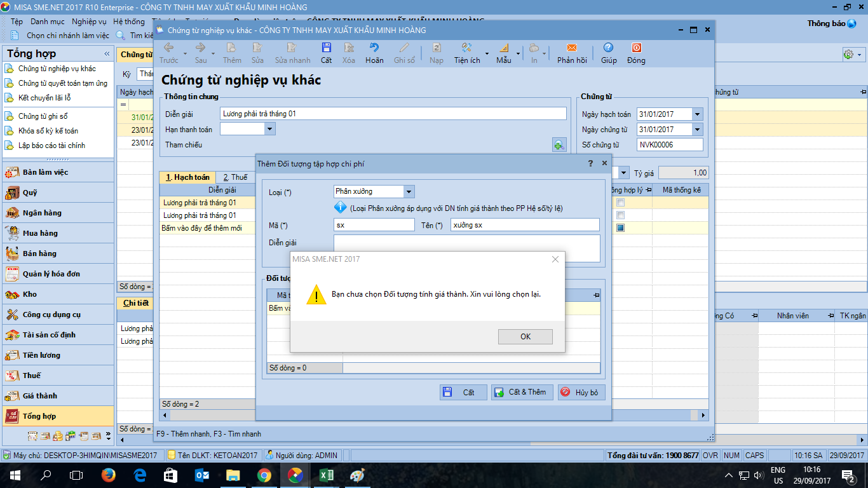This screenshot has width=868, height=488.
Task: Save with the Cất floppy icon in voucher toolbar
Action: [326, 48]
